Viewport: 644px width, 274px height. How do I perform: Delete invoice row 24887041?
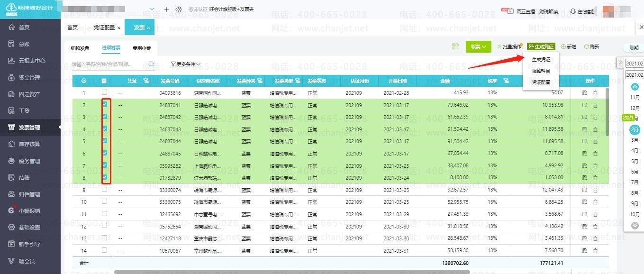595,105
